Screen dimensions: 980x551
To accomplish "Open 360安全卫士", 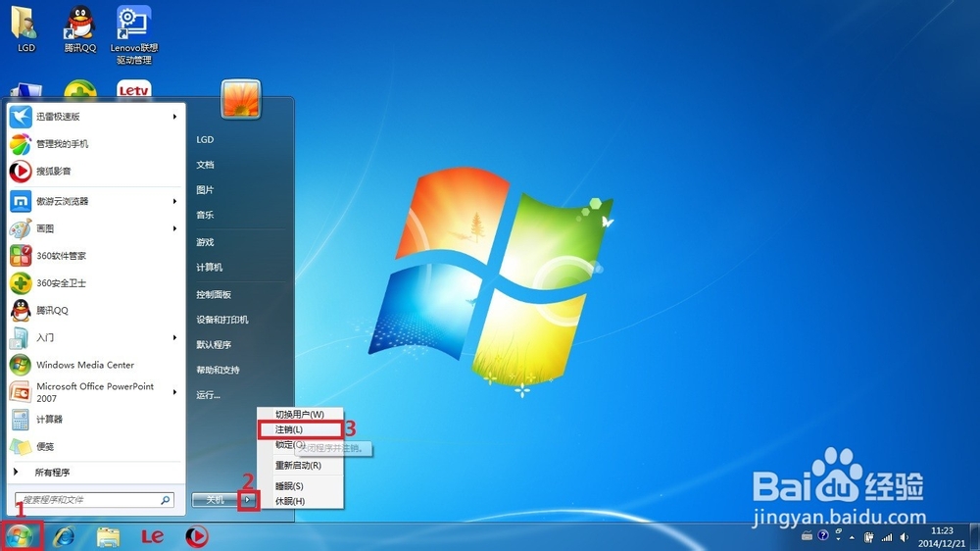I will click(x=96, y=283).
